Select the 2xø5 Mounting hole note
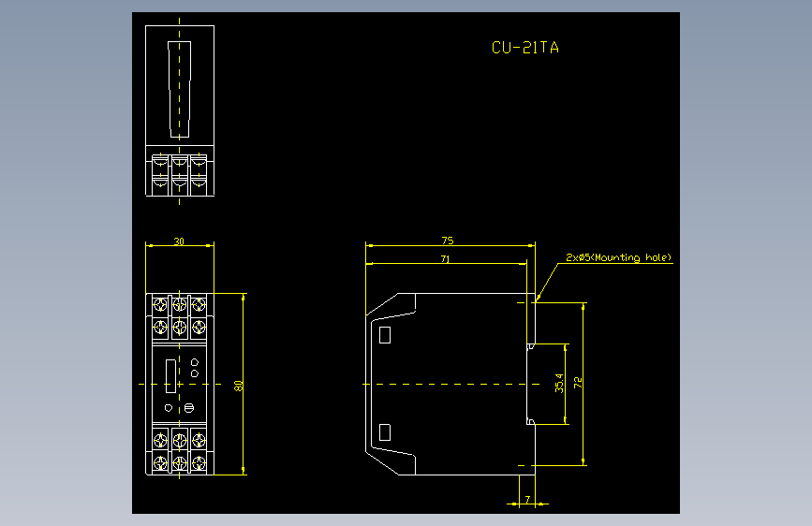 pos(618,257)
